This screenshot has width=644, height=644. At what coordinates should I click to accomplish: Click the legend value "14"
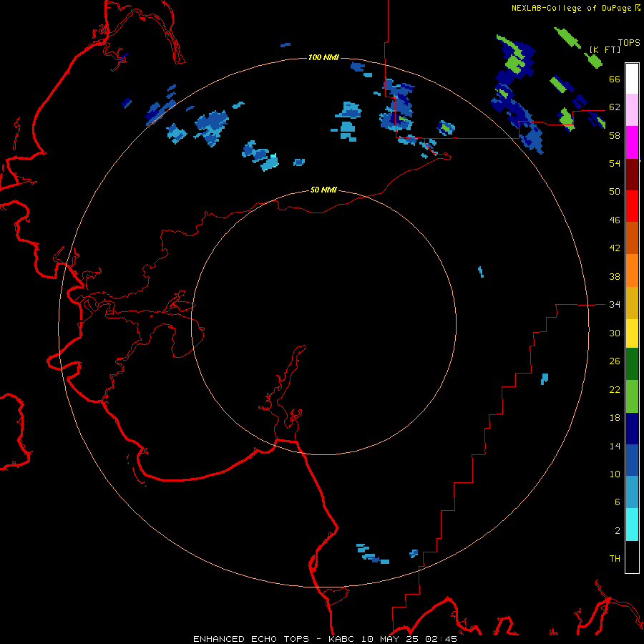(x=615, y=446)
